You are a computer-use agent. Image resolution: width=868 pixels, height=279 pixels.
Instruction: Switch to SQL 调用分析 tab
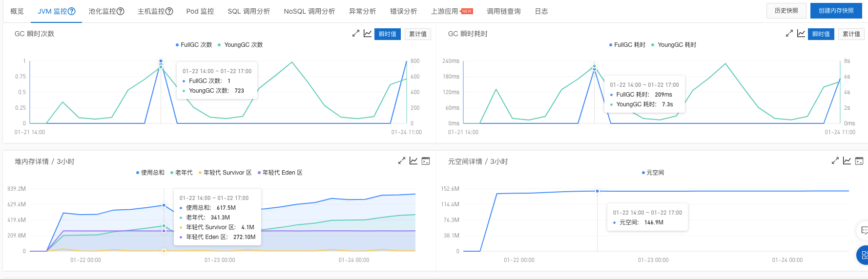249,11
